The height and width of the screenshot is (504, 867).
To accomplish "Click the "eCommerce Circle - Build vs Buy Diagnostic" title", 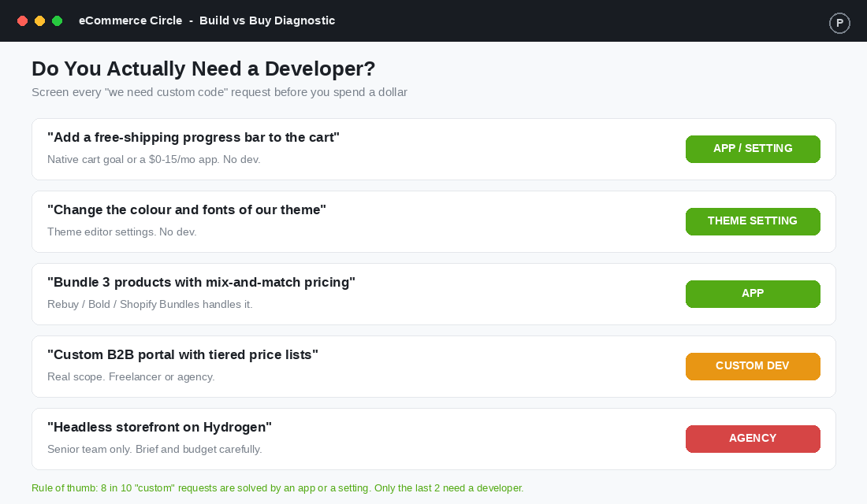I will tap(207, 20).
